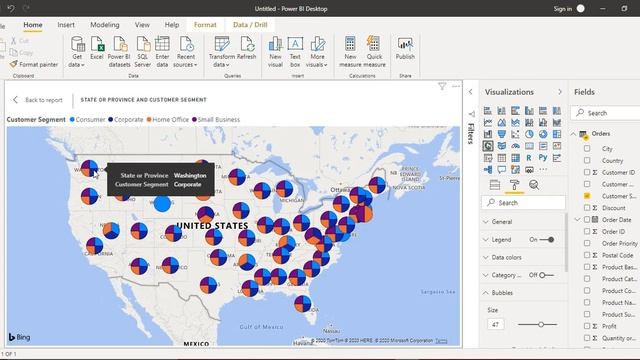
Task: Switch to the View ribbon tab
Action: 142,25
